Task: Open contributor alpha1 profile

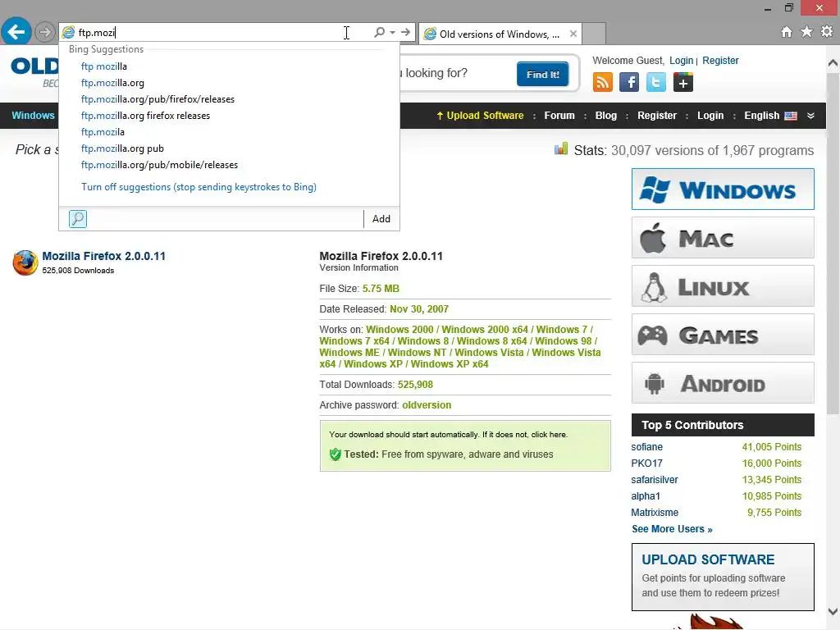Action: point(646,496)
